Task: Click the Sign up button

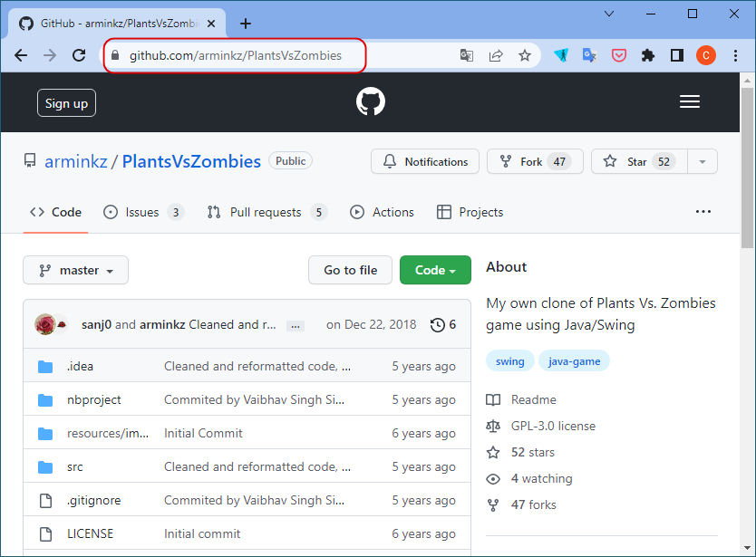Action: [66, 103]
